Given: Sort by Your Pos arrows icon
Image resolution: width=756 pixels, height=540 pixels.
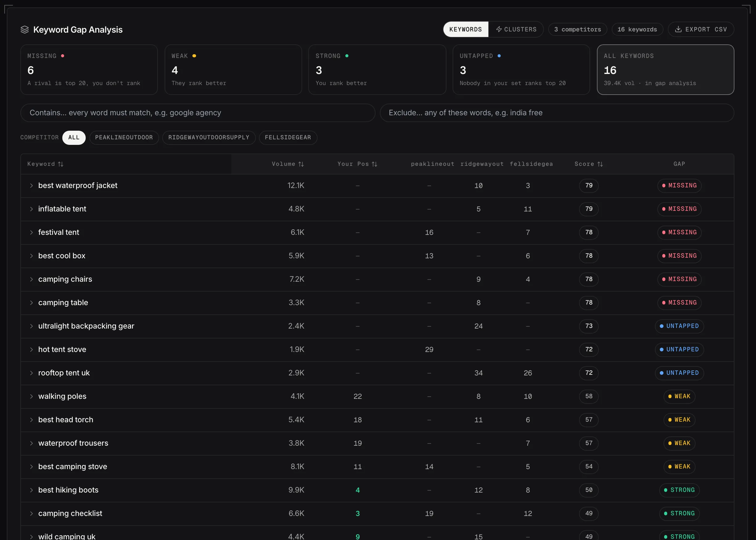Looking at the screenshot, I should click(x=375, y=164).
